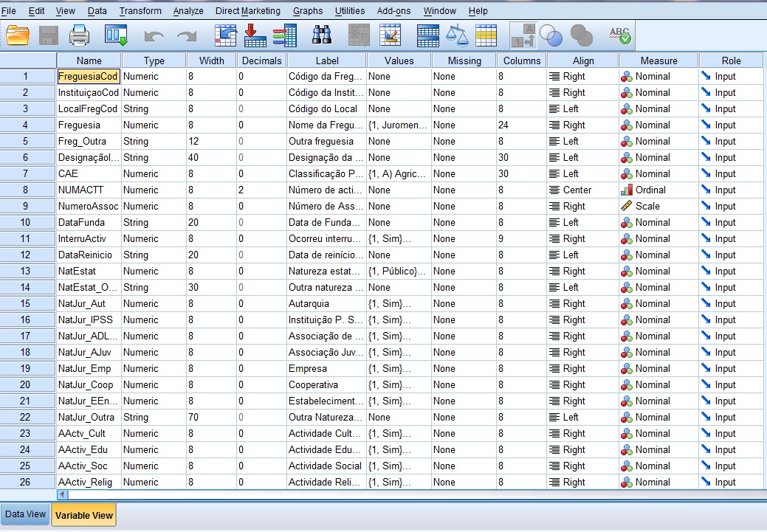
Task: Click the "Center" align cell
Action: 583,190
